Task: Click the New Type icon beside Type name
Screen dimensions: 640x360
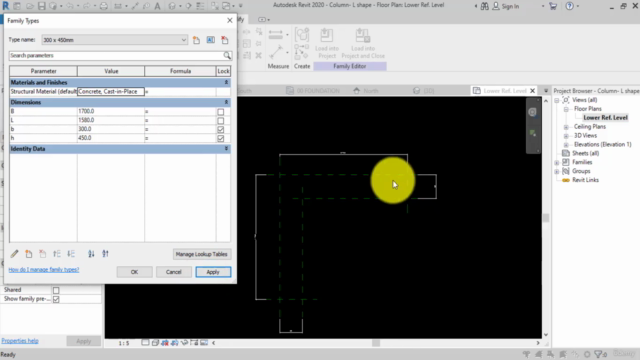Action: (196, 40)
